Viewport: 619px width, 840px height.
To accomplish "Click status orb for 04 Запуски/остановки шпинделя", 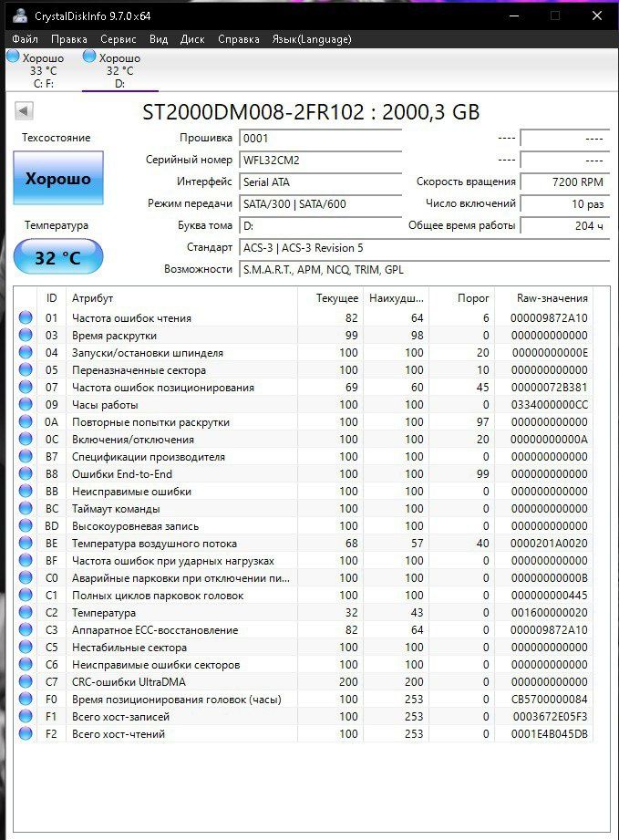I will click(26, 352).
